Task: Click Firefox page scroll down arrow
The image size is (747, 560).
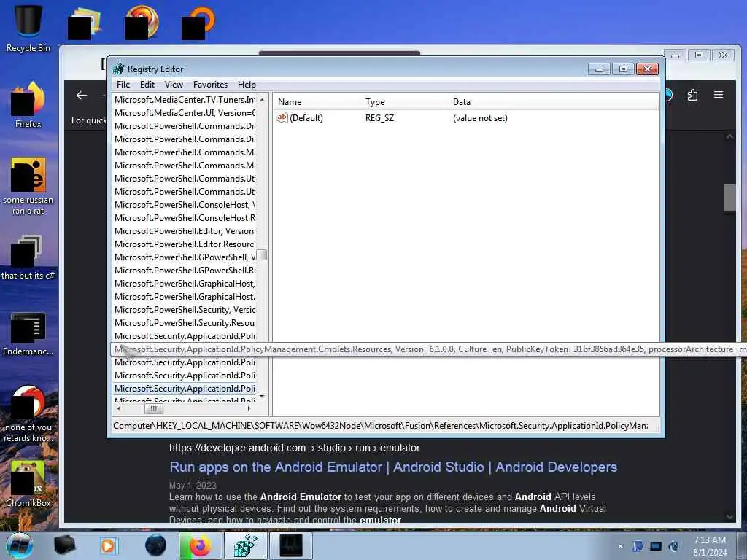Action: 729,517
